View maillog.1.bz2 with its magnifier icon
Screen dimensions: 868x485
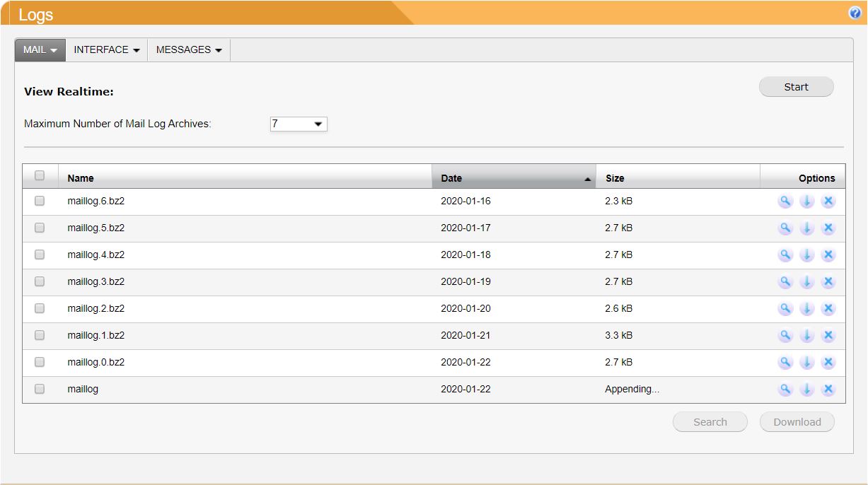[785, 336]
